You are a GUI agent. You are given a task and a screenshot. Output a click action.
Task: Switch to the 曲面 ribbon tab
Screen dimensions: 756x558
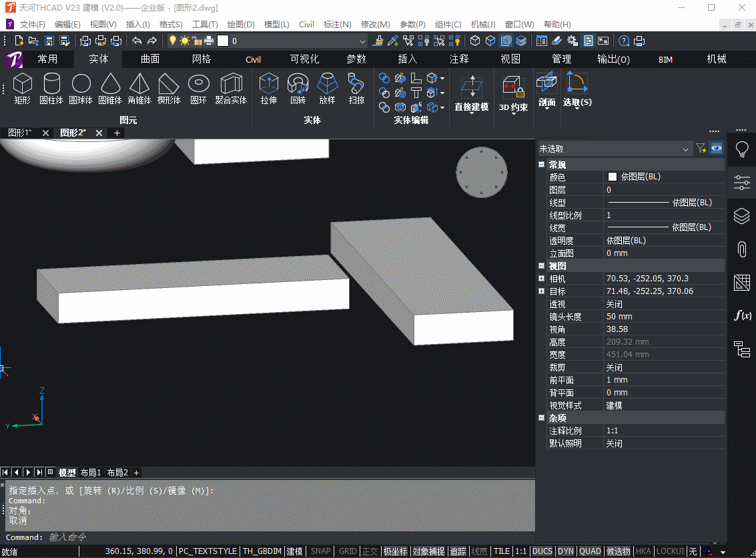point(150,59)
